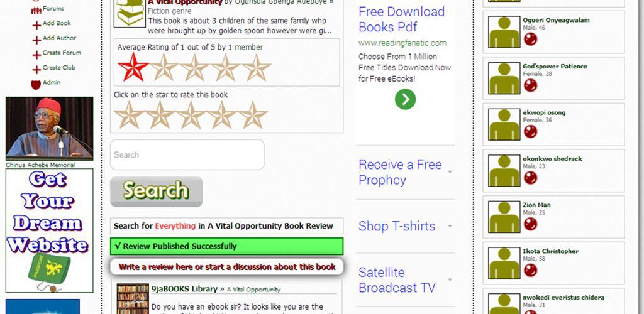The height and width of the screenshot is (314, 644).
Task: Click the red ball under Zion Man
Action: click(x=530, y=224)
